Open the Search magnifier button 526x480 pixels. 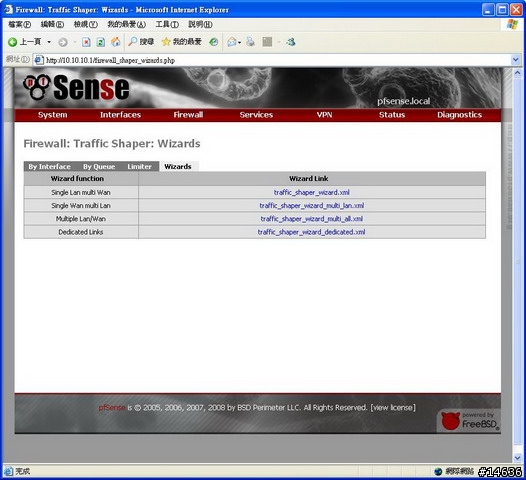pos(141,42)
